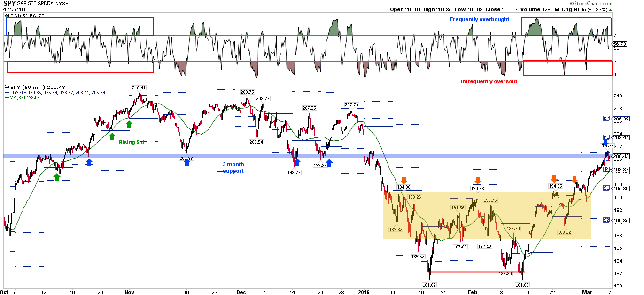The height and width of the screenshot is (295, 644).
Task: Click the 192.75 price label
Action: [490, 200]
